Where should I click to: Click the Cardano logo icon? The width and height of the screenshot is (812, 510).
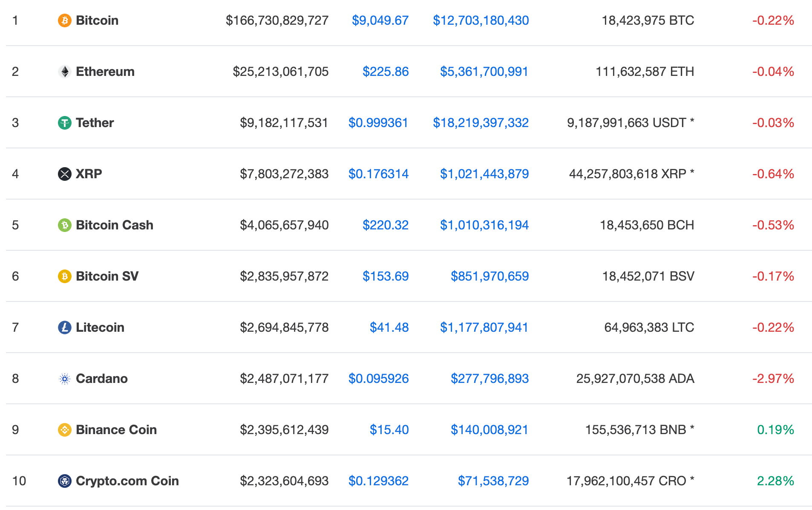tap(64, 379)
